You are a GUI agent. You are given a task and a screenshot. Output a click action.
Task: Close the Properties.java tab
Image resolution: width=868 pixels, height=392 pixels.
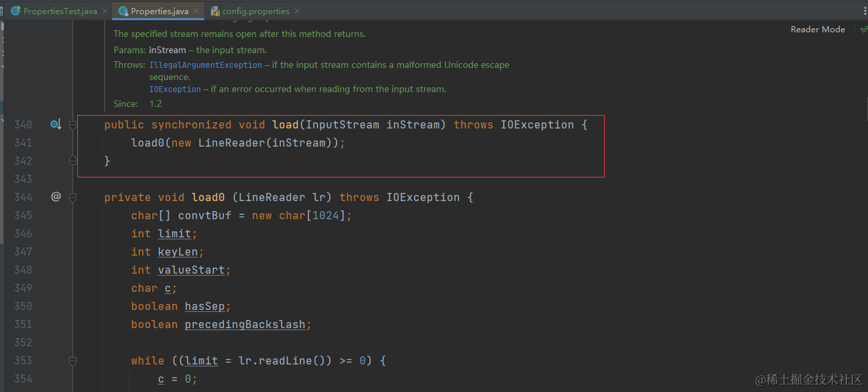[x=196, y=11]
